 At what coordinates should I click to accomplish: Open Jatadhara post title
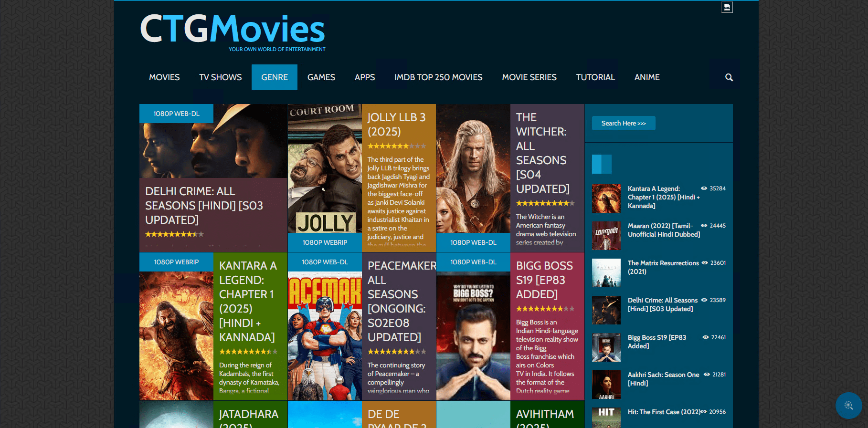point(249,418)
